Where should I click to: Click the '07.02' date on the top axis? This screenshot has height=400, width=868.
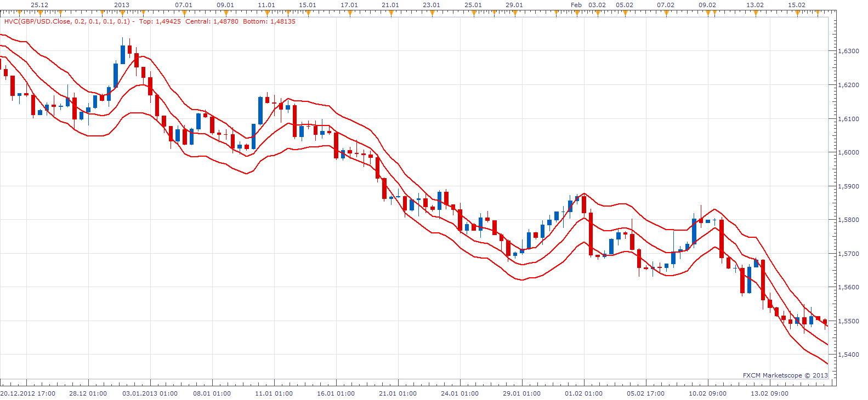coord(666,5)
